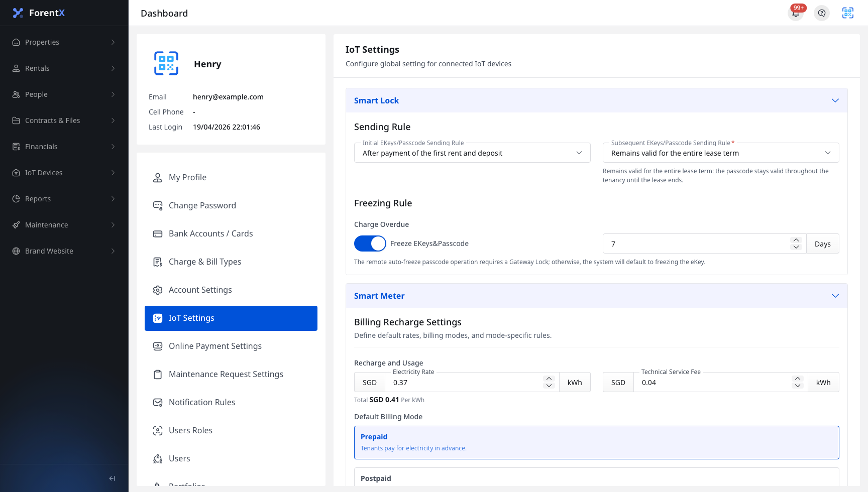Collapse the sidebar using the arrow icon
The width and height of the screenshot is (868, 492).
pos(112,478)
